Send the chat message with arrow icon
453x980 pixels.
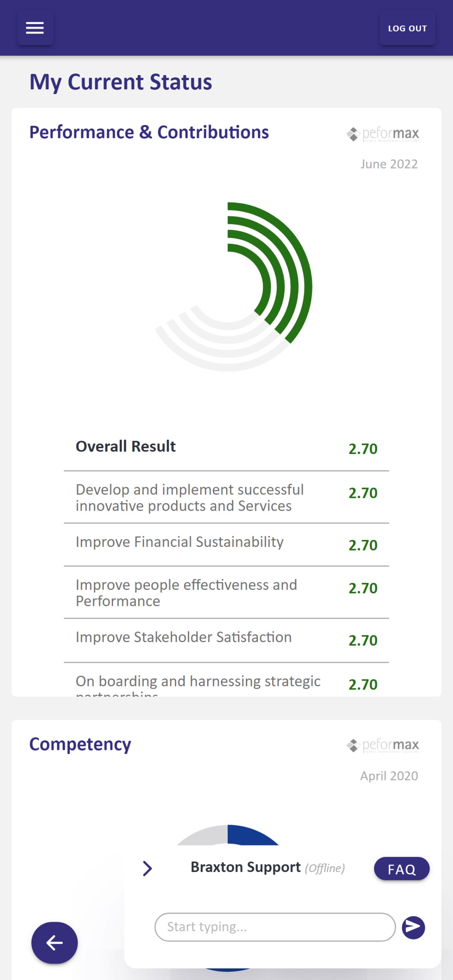[x=413, y=927]
